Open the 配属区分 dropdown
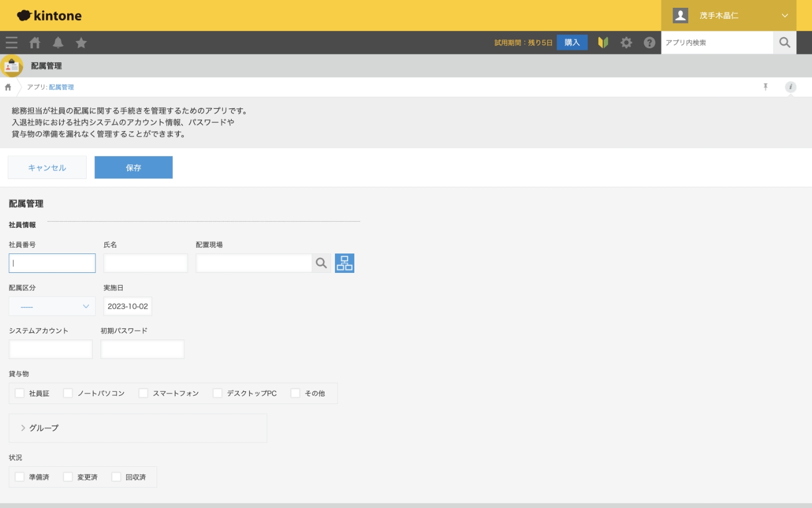 point(52,306)
